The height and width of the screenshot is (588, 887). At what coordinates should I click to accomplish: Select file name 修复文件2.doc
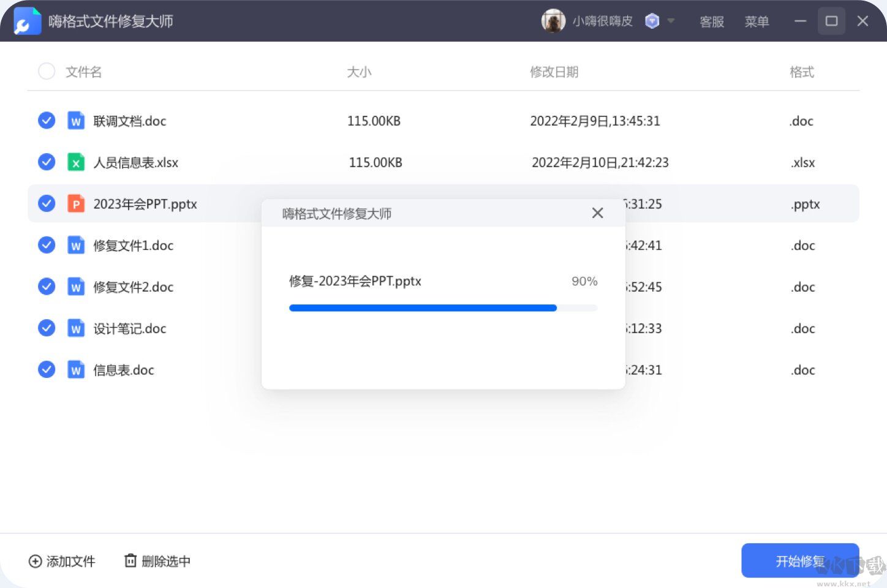click(134, 287)
